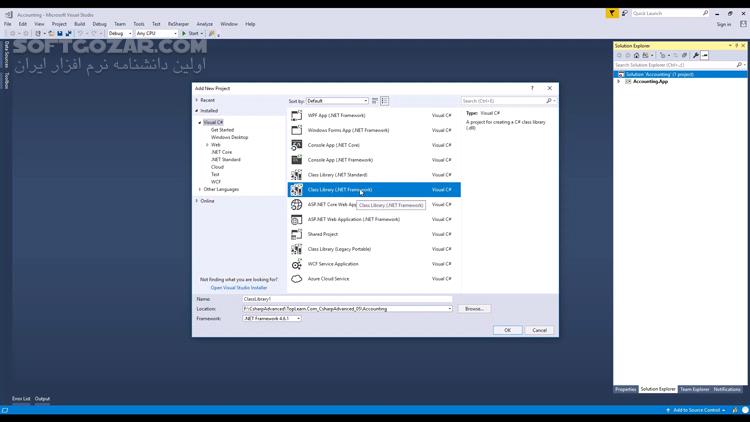750x422 pixels.
Task: Expand the Online category
Action: click(197, 201)
